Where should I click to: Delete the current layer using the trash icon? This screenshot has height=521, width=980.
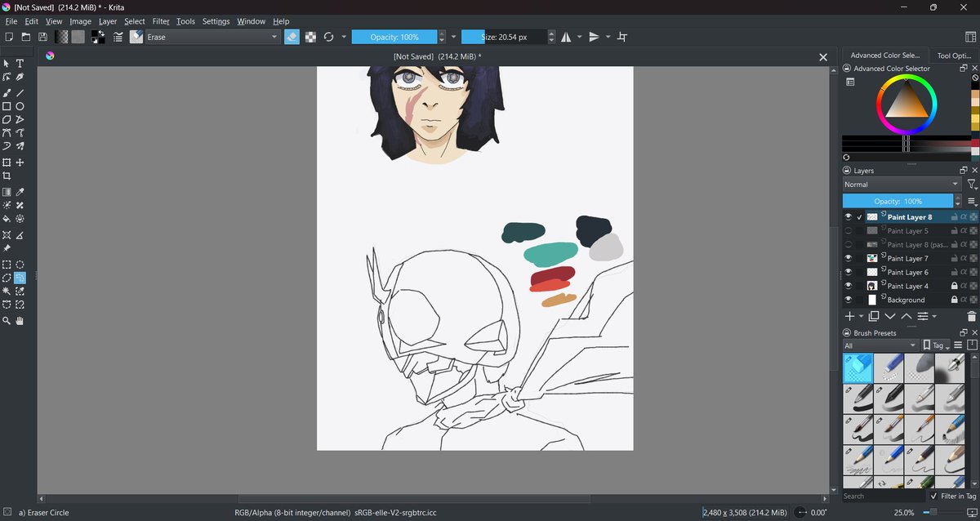[x=971, y=316]
